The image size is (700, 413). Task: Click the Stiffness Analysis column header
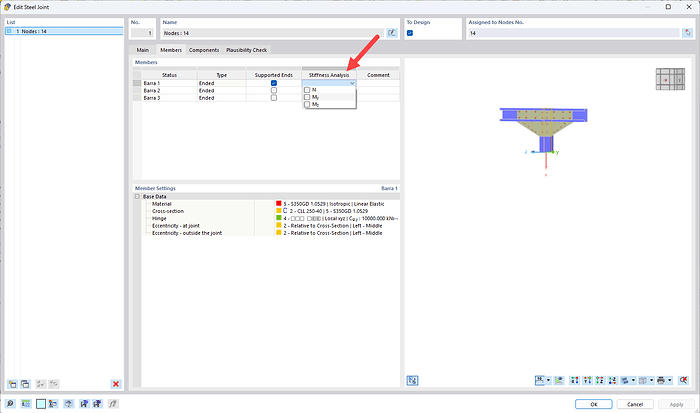329,75
